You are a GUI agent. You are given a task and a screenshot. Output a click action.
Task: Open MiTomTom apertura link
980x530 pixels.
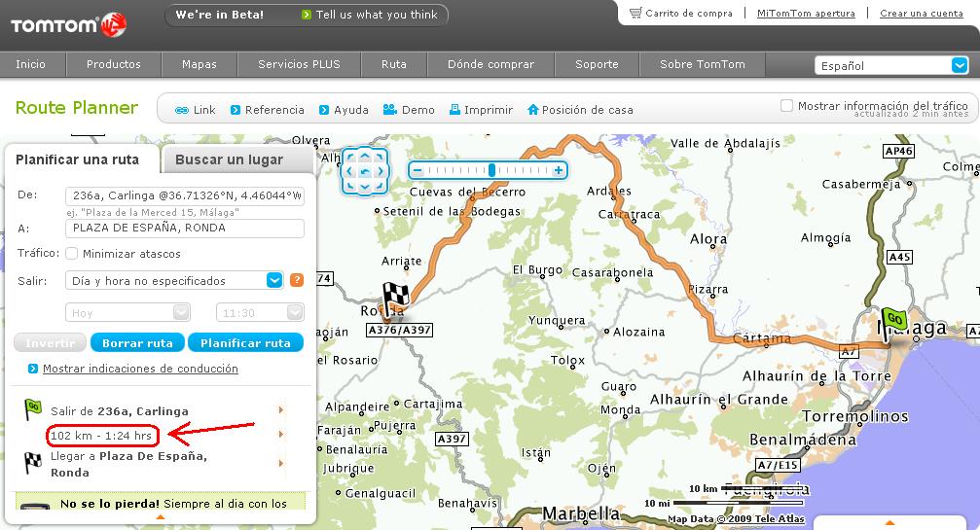pos(806,13)
